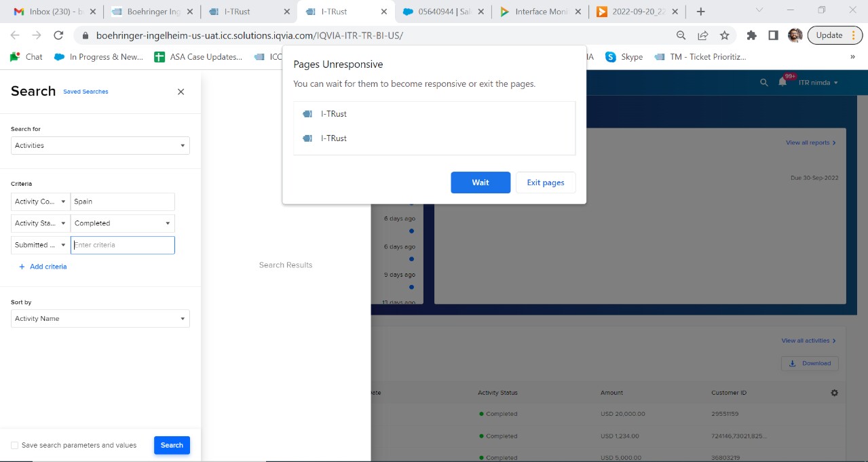The image size is (868, 462).
Task: Click the browser Forward arrow
Action: tap(37, 35)
